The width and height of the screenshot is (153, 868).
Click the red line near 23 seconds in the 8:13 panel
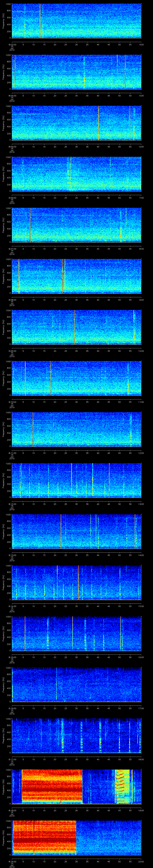pyautogui.click(x=61, y=531)
